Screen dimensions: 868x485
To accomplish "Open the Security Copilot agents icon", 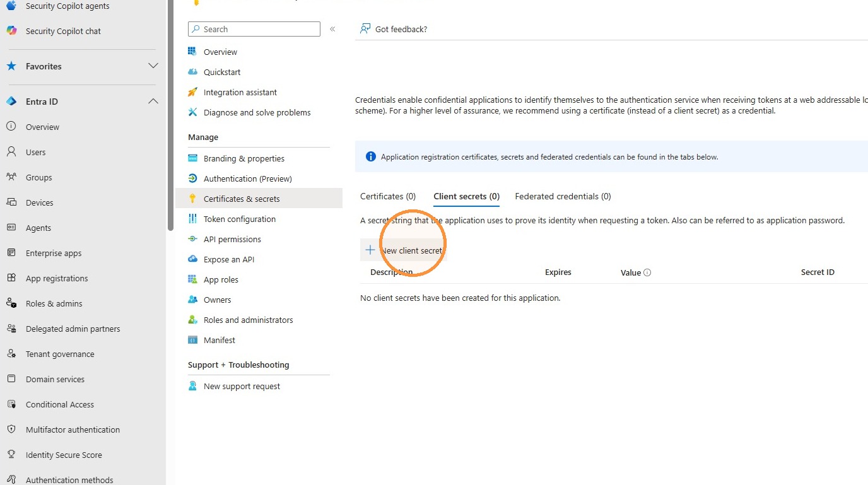I will [x=11, y=6].
